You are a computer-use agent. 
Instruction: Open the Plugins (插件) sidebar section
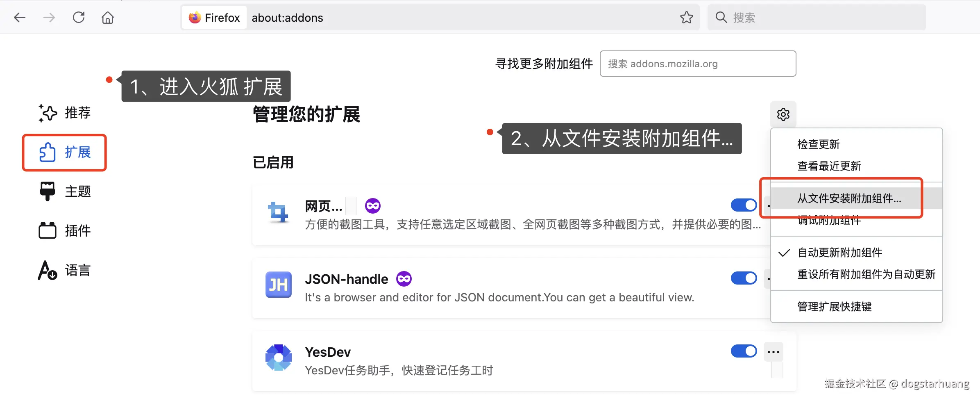tap(66, 230)
